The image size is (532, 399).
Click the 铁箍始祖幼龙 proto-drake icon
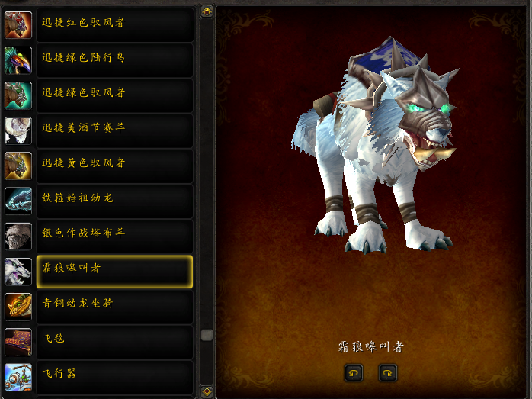pos(18,201)
